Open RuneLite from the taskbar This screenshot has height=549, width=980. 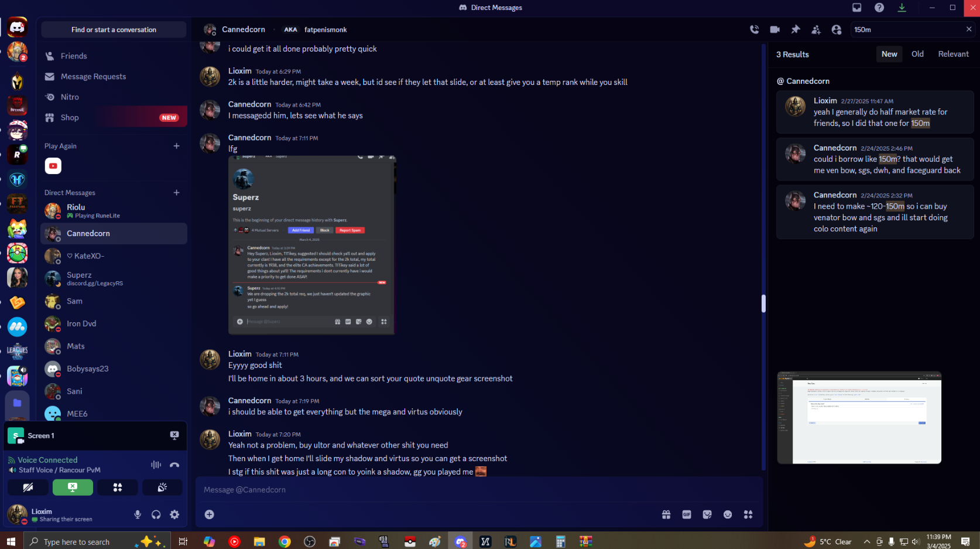510,541
